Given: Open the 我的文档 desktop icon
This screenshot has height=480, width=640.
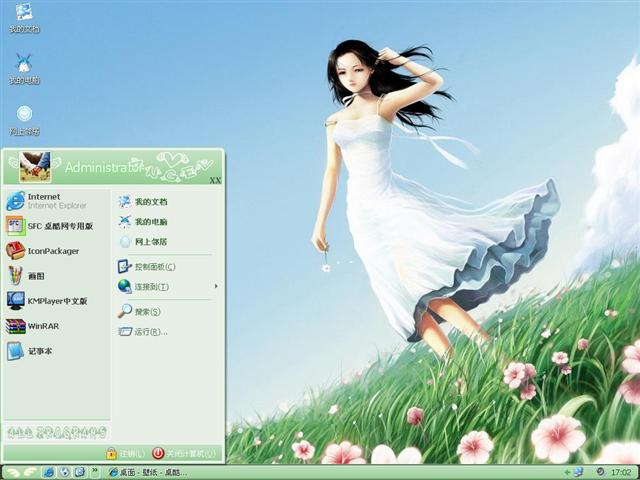Looking at the screenshot, I should [24, 18].
